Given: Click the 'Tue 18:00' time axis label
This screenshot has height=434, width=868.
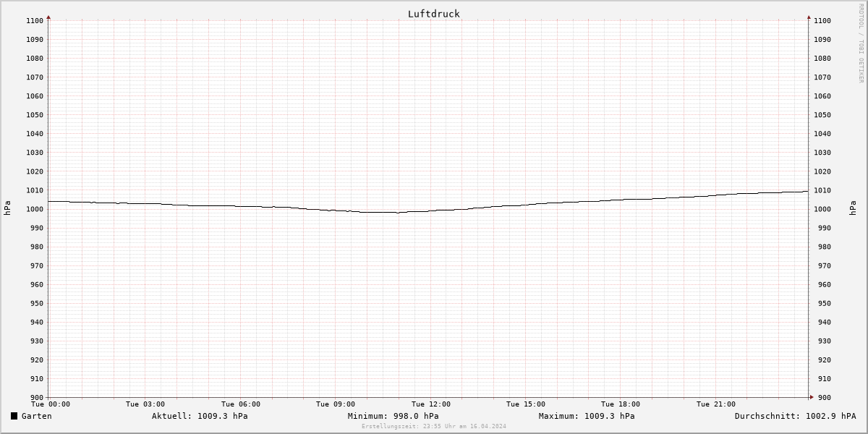Looking at the screenshot, I should click(x=621, y=404).
